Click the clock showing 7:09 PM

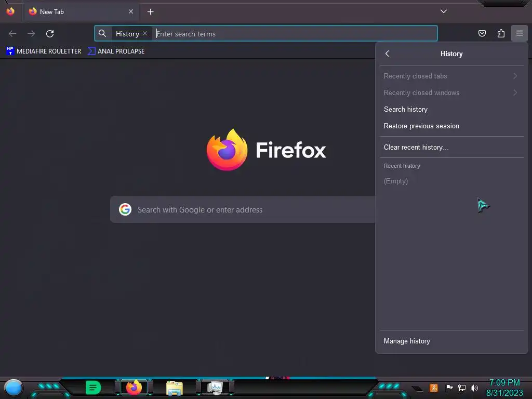[x=504, y=388]
